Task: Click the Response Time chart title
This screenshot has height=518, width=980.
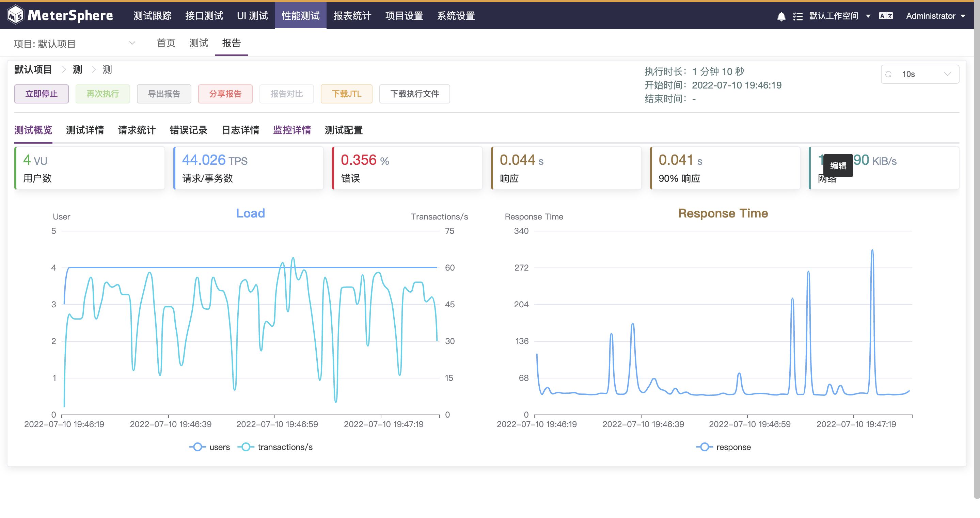Action: [723, 213]
